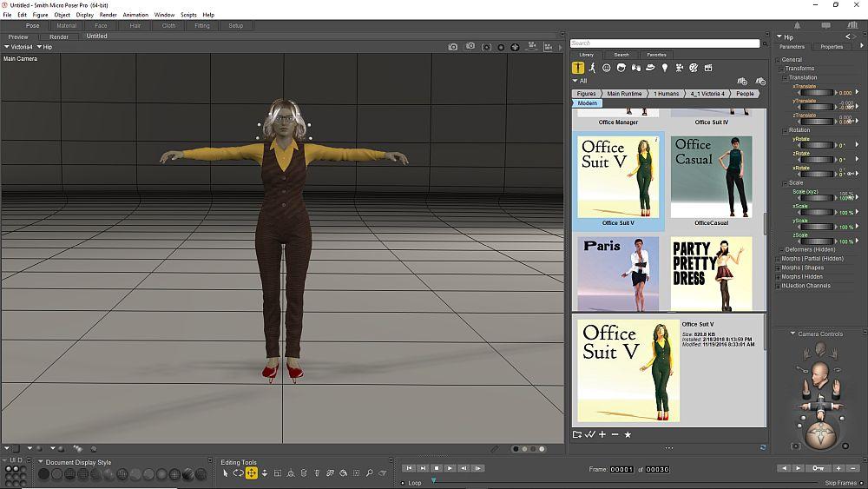
Task: Select the Figures category icon in Library
Action: point(578,68)
